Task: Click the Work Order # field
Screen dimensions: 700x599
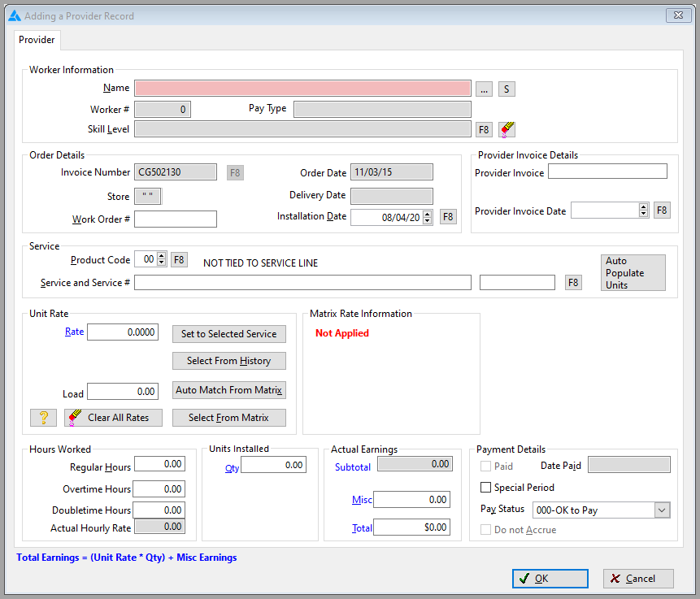Action: point(176,219)
